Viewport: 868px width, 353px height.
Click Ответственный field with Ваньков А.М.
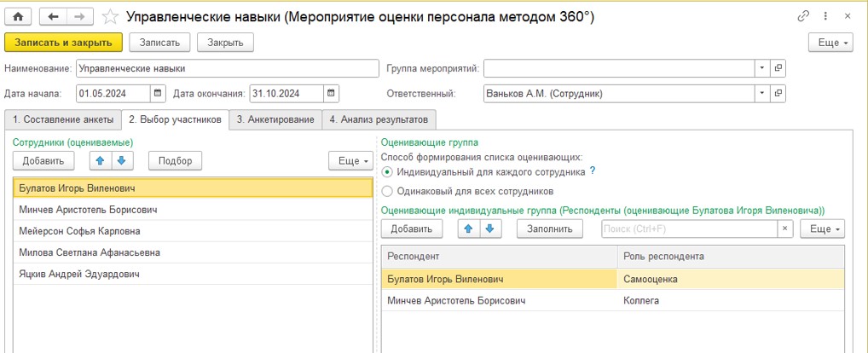(619, 94)
